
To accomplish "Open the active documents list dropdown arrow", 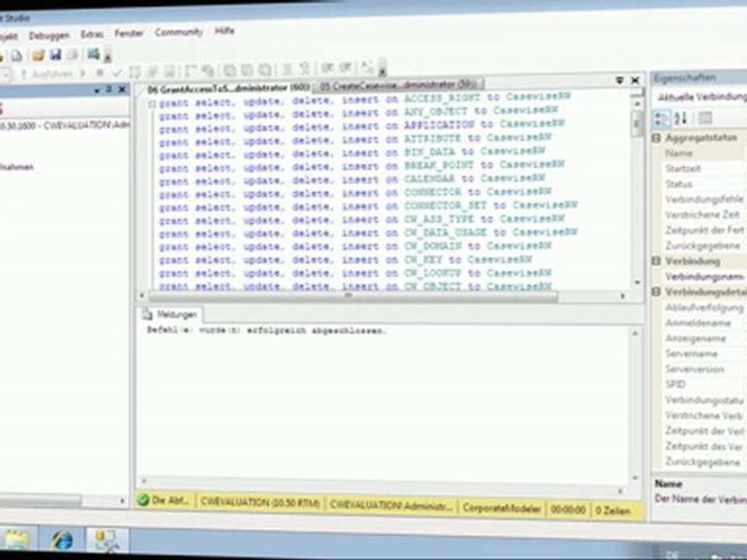I will click(619, 80).
